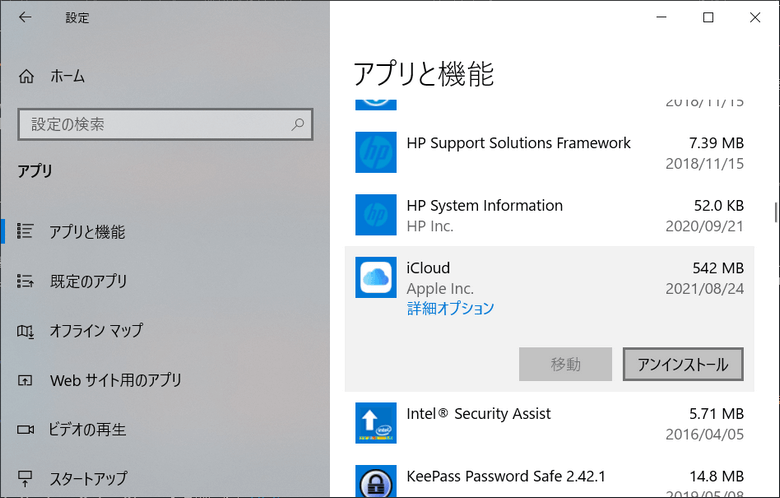Select Intel® Security Assist entry name
The height and width of the screenshot is (498, 780).
[479, 414]
